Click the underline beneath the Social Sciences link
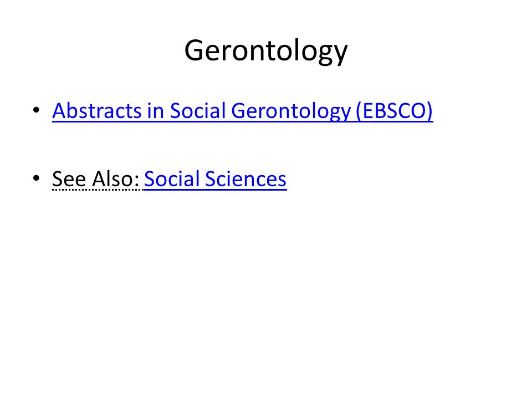 point(216,190)
